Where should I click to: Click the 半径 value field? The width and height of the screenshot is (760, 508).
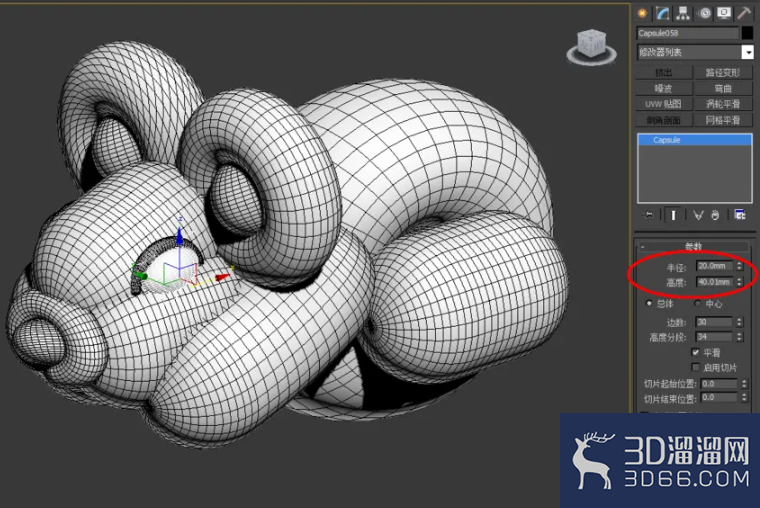(x=714, y=266)
